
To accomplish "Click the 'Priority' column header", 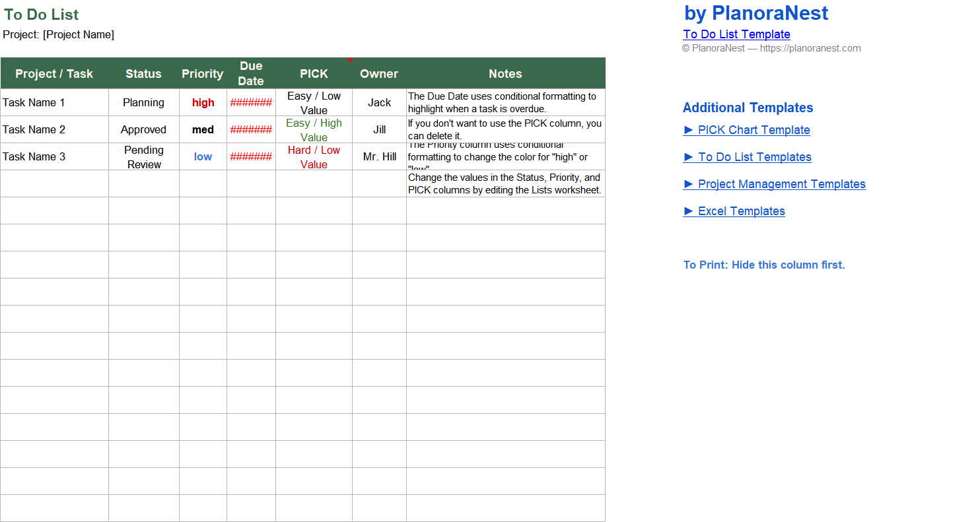I will pos(203,73).
